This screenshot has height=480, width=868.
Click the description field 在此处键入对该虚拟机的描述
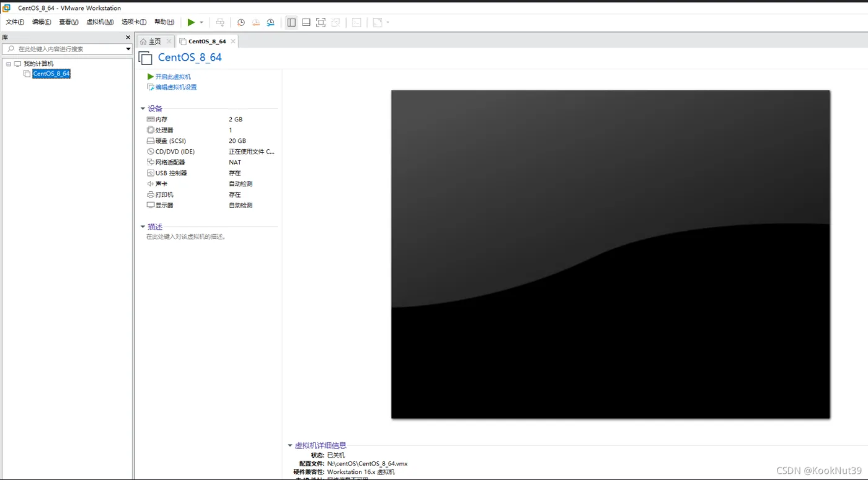pyautogui.click(x=186, y=237)
